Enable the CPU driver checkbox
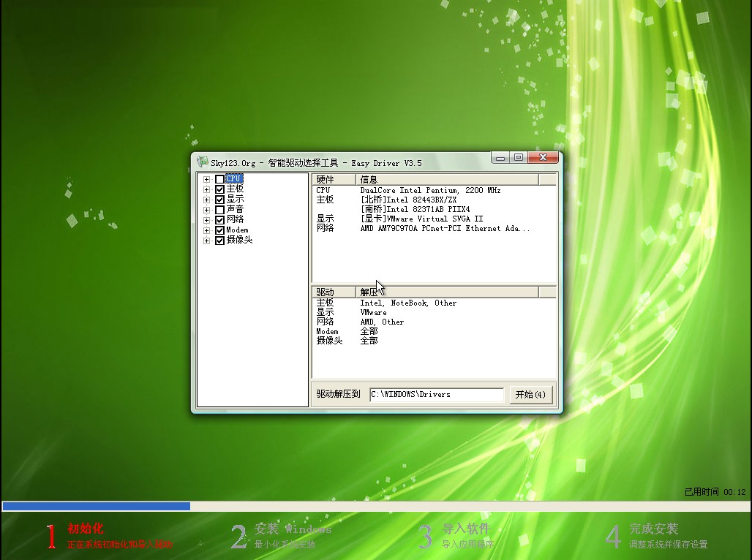752x560 pixels. click(x=219, y=179)
